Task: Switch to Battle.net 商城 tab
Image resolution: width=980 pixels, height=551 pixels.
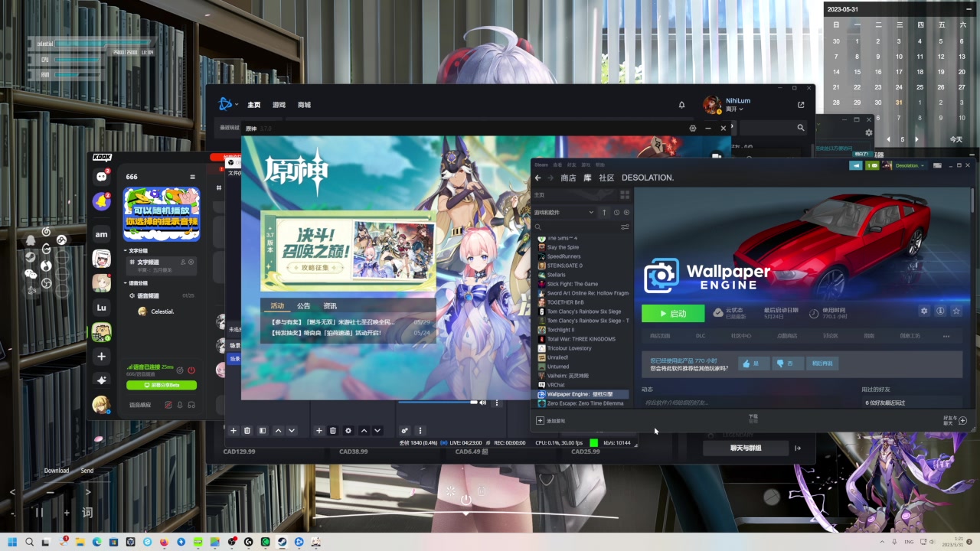Action: pos(304,105)
